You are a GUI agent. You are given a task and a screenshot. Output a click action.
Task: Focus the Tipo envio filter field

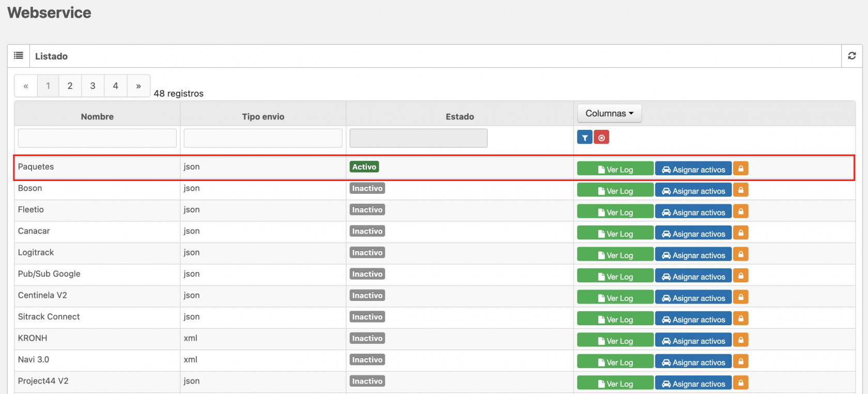point(263,138)
